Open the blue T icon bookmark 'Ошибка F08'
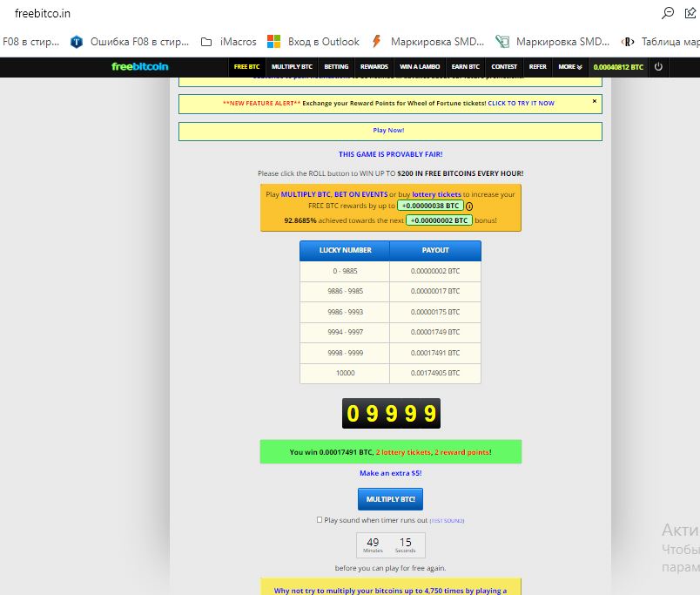 click(130, 42)
